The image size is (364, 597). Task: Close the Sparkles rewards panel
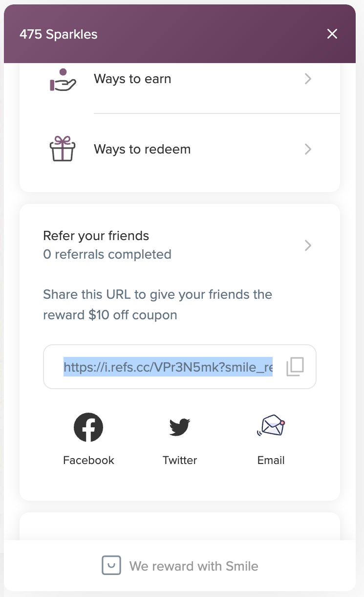point(332,34)
